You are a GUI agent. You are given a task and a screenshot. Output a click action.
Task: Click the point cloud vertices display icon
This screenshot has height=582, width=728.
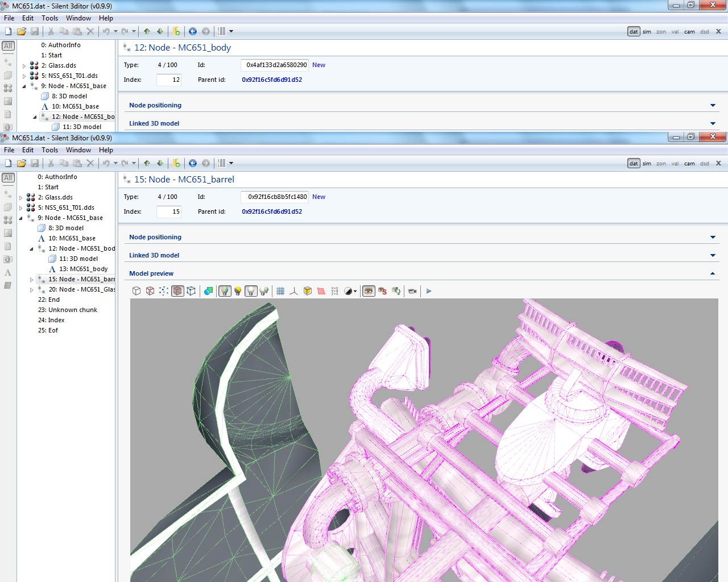[164, 291]
